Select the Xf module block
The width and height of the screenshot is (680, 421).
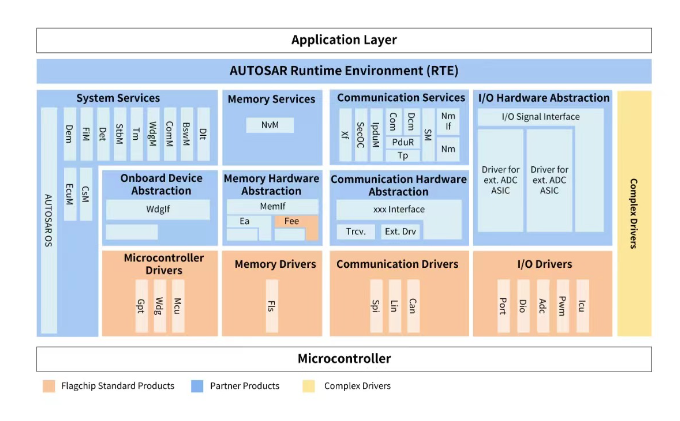coord(345,135)
